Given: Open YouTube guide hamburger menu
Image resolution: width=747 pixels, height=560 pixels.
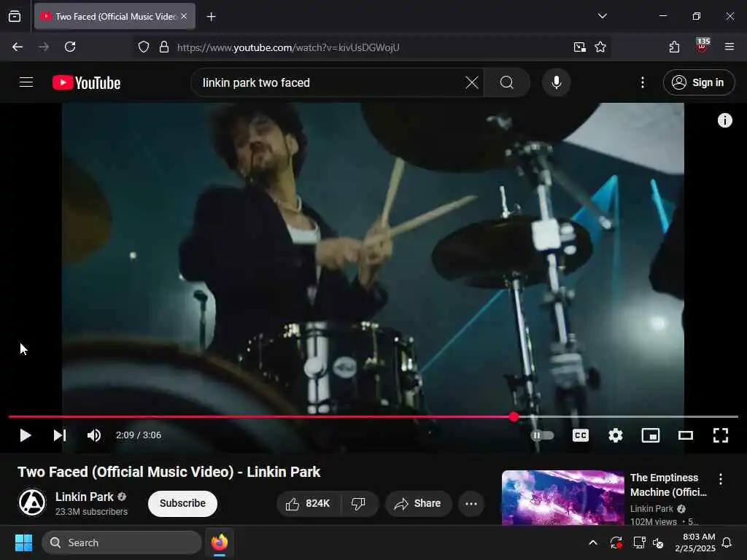Looking at the screenshot, I should [26, 82].
